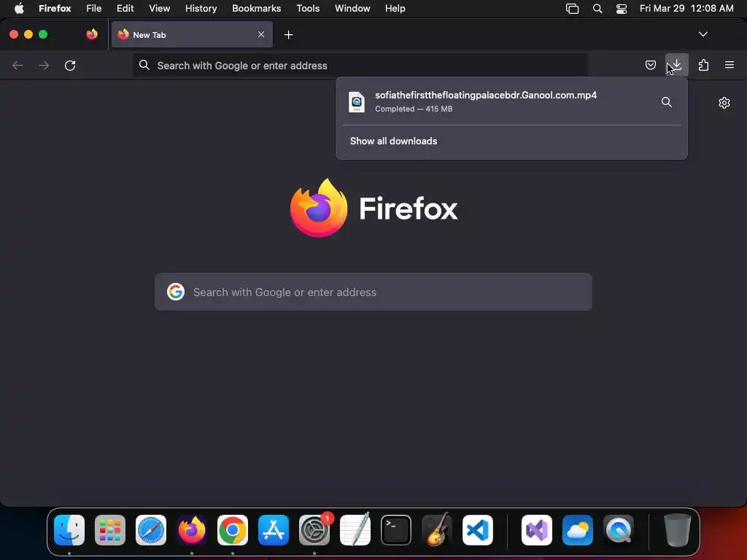Open the Window menu

pos(352,8)
